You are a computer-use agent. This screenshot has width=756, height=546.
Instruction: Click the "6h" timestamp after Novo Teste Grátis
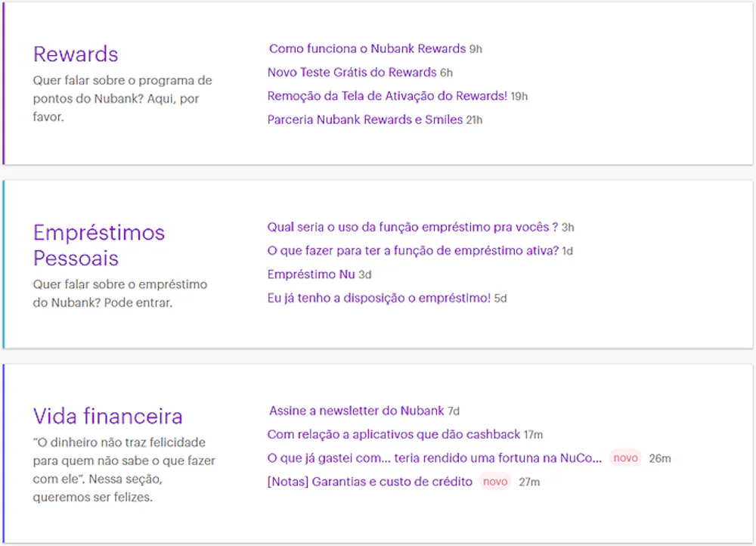click(x=447, y=73)
